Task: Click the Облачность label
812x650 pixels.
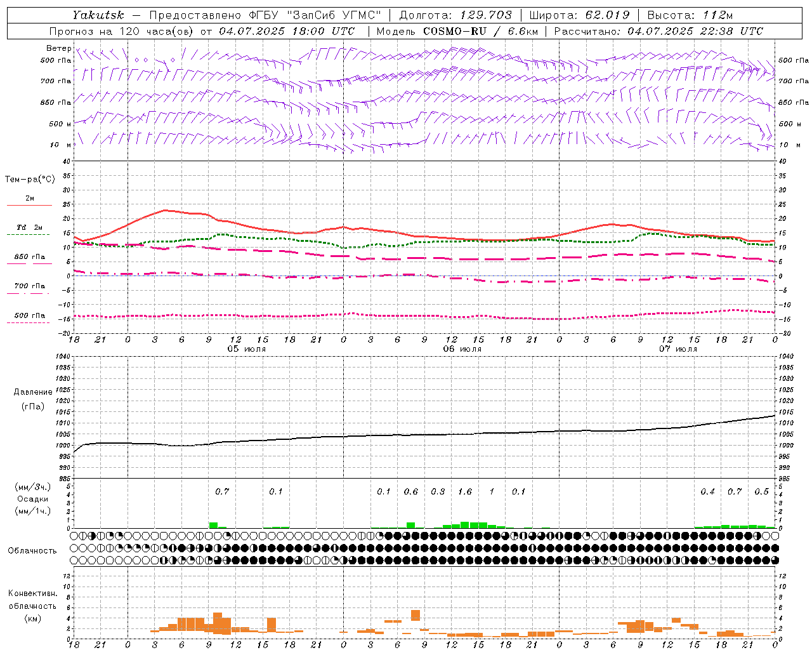Action: click(32, 550)
